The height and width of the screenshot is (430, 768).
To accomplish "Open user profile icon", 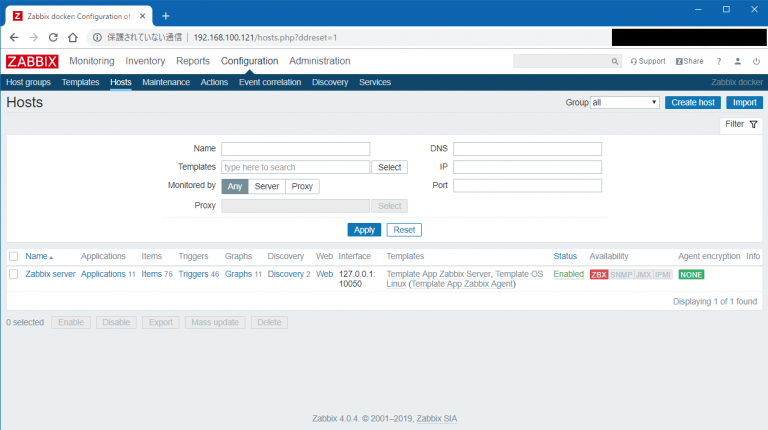I will [738, 61].
